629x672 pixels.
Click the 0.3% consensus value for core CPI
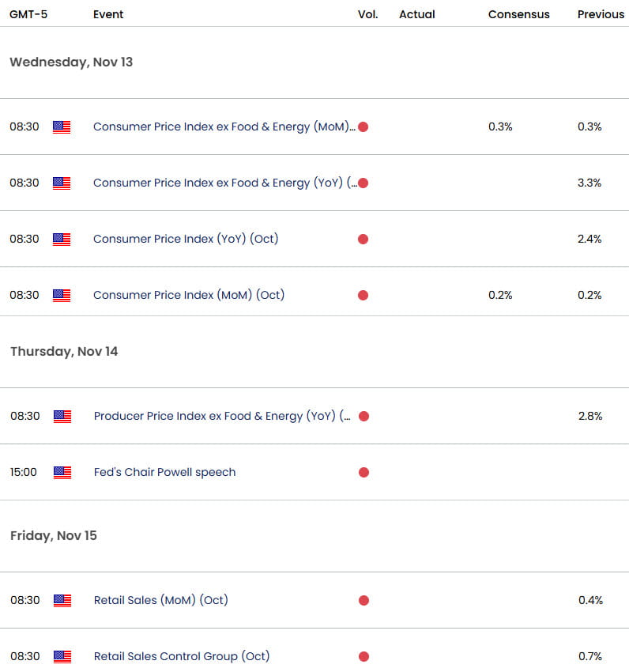pos(499,126)
